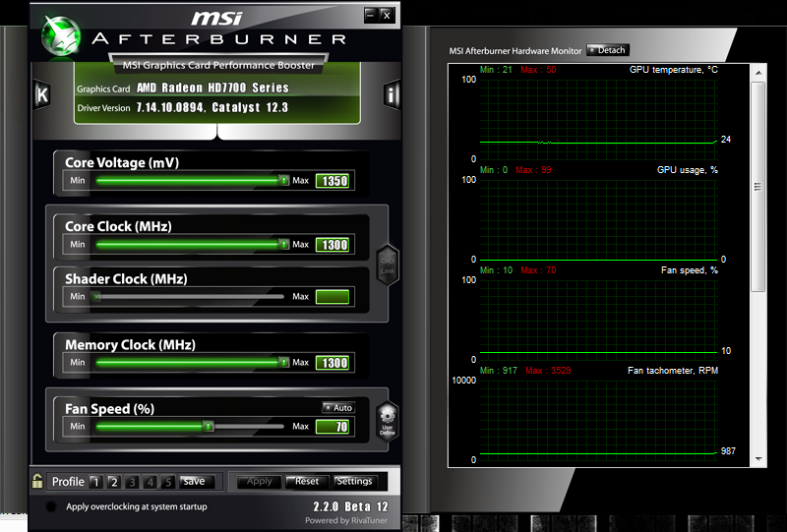Click the Core Voltage slider handle
The width and height of the screenshot is (787, 532).
(284, 180)
